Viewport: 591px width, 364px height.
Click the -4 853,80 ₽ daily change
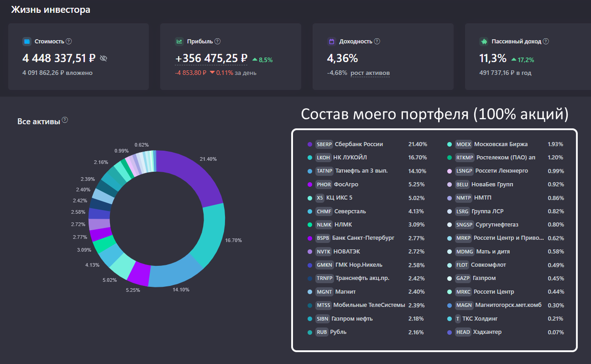[x=191, y=73]
